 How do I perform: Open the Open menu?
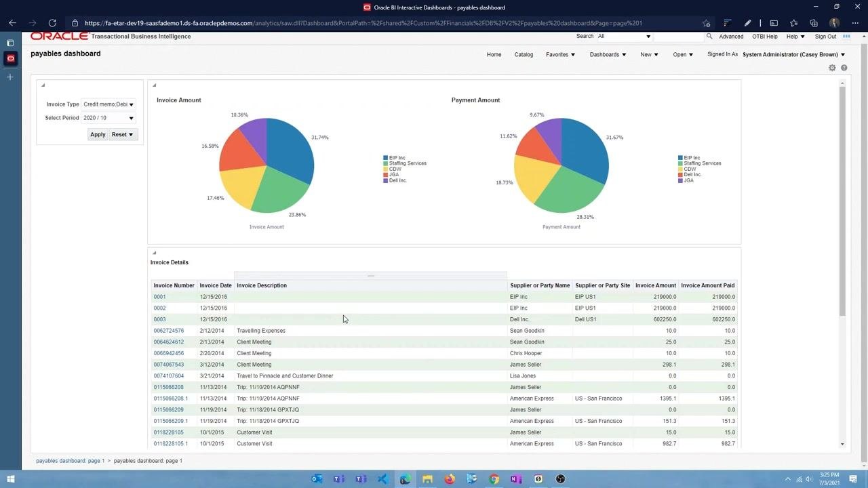click(683, 54)
